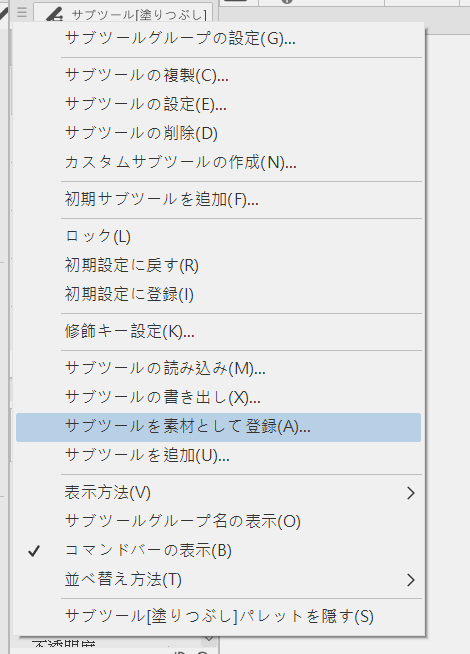This screenshot has width=470, height=654.
Task: Select 初期設定に戻す(R)
Action: [219, 265]
